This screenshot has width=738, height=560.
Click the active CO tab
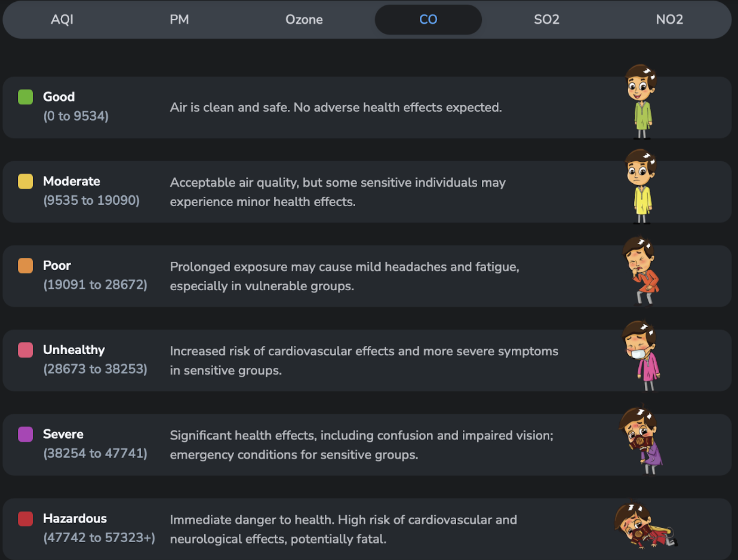pyautogui.click(x=428, y=20)
